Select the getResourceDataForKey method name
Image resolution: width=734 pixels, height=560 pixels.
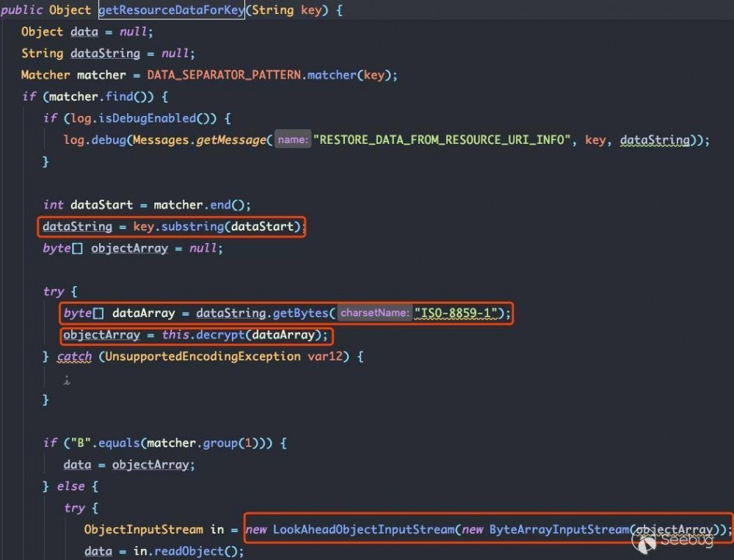pyautogui.click(x=170, y=10)
